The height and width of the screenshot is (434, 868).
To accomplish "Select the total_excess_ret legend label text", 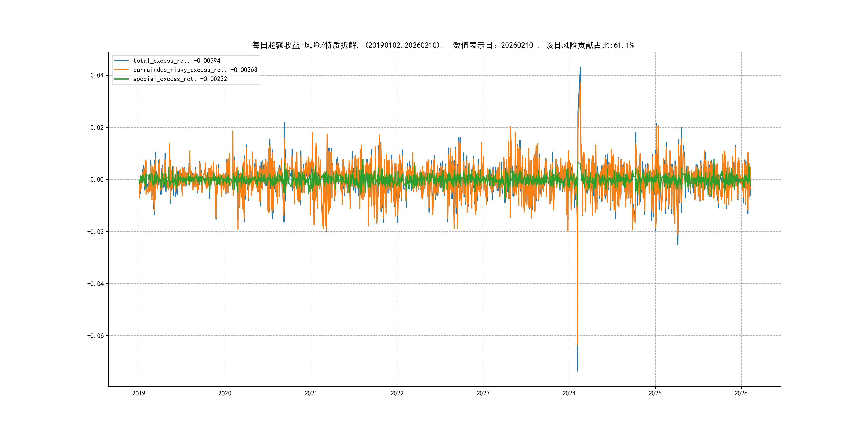I will pyautogui.click(x=177, y=61).
